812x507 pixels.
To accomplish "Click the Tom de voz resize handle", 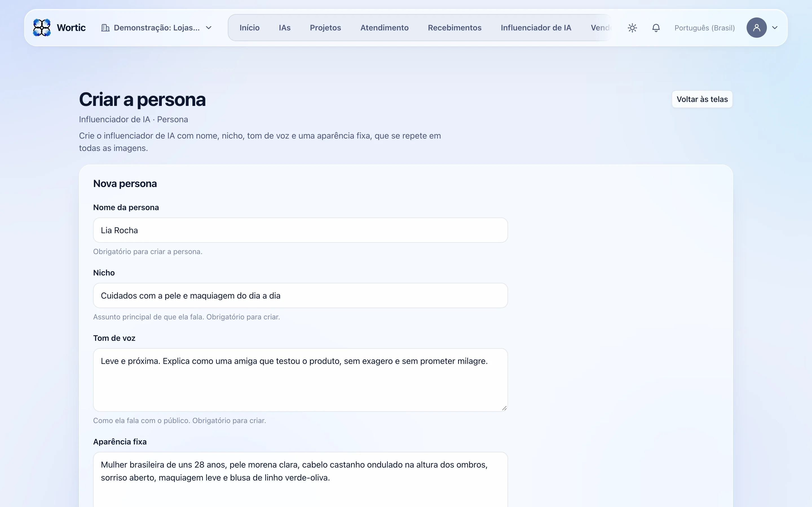I will point(504,408).
